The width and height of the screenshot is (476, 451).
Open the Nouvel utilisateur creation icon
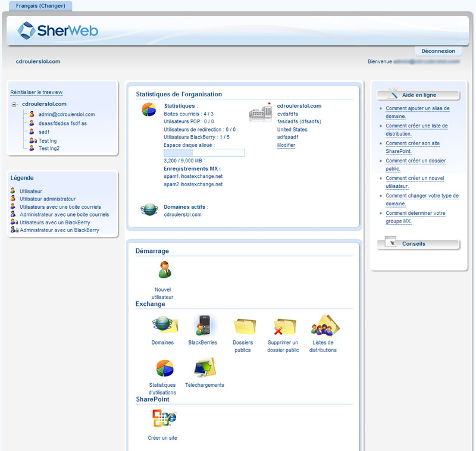click(x=162, y=271)
